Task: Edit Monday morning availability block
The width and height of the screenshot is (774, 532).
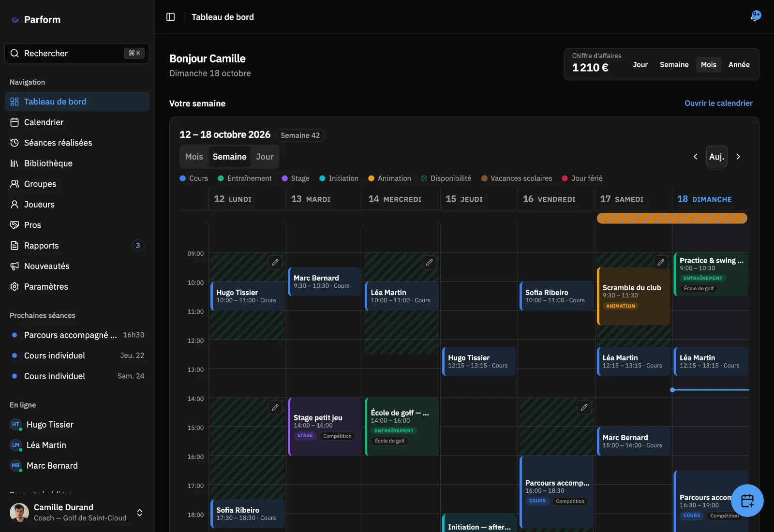Action: pyautogui.click(x=275, y=262)
